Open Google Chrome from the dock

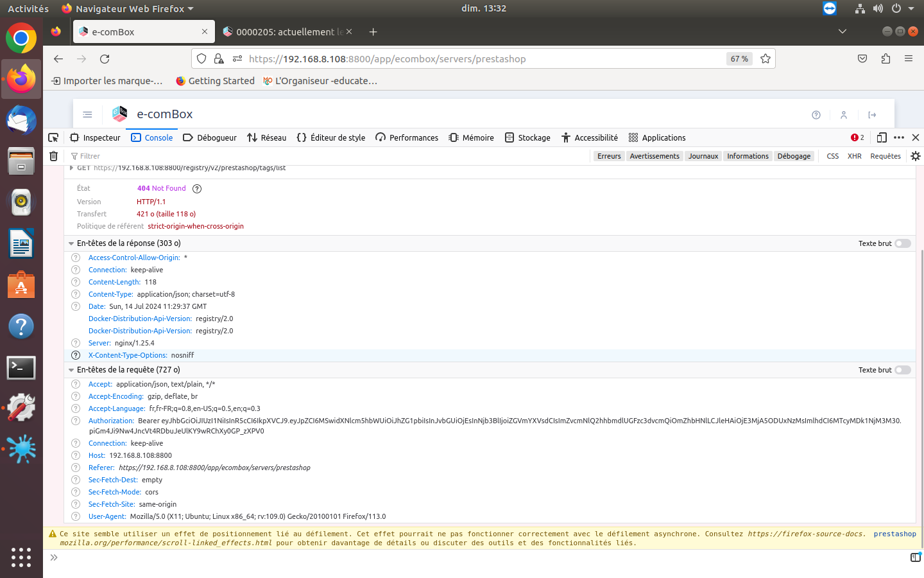(21, 39)
